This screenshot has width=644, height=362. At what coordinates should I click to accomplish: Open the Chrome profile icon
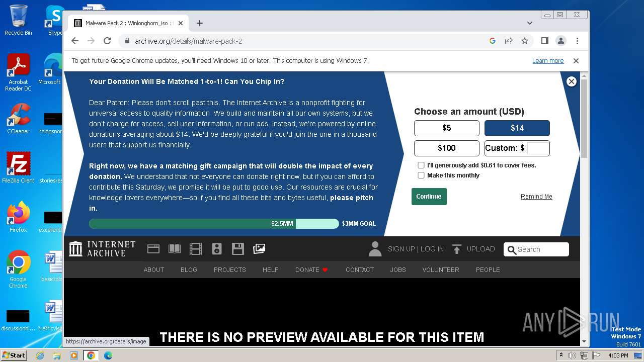coord(561,41)
